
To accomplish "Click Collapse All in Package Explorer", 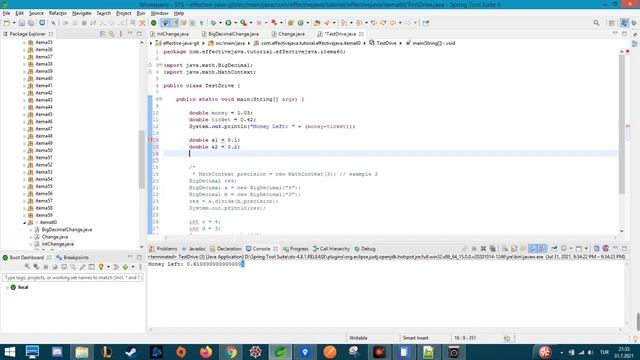I will (x=102, y=34).
